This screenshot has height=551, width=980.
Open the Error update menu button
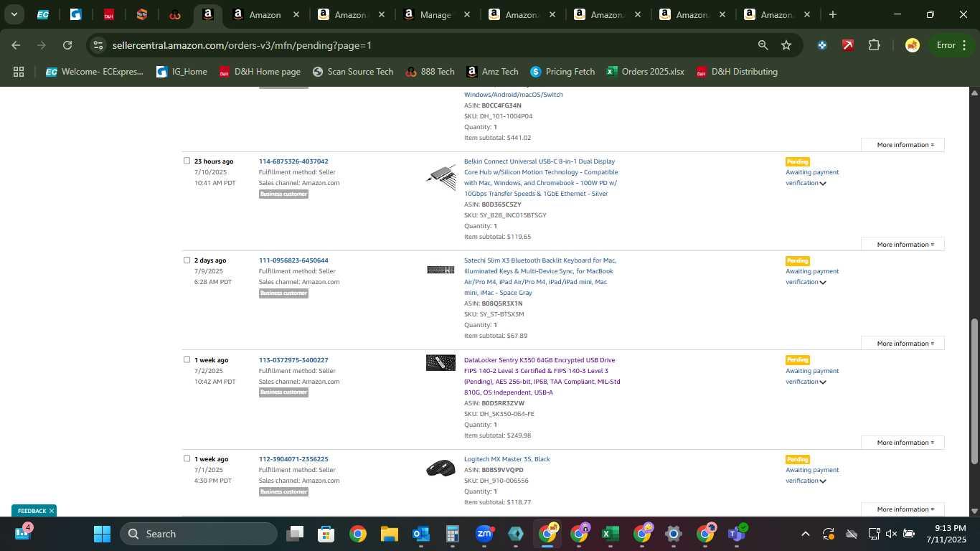click(951, 45)
